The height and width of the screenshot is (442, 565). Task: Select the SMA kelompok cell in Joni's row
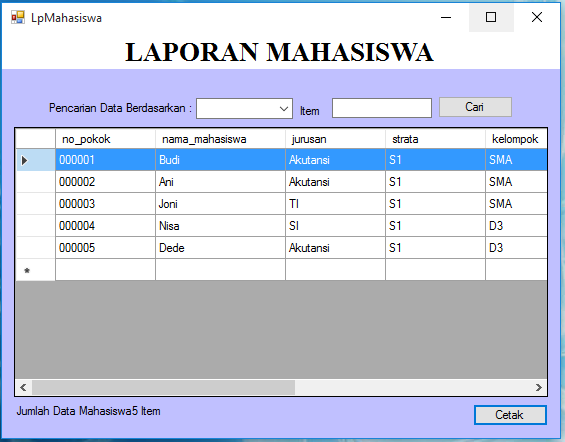[x=516, y=204]
